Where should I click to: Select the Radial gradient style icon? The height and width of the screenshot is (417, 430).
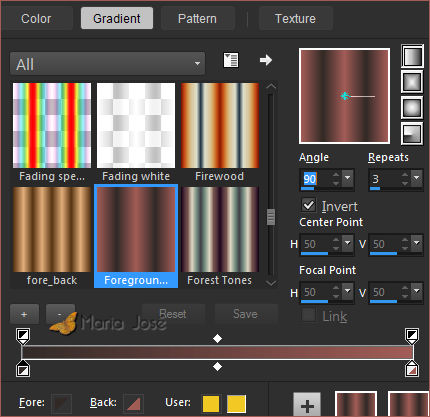click(x=412, y=133)
